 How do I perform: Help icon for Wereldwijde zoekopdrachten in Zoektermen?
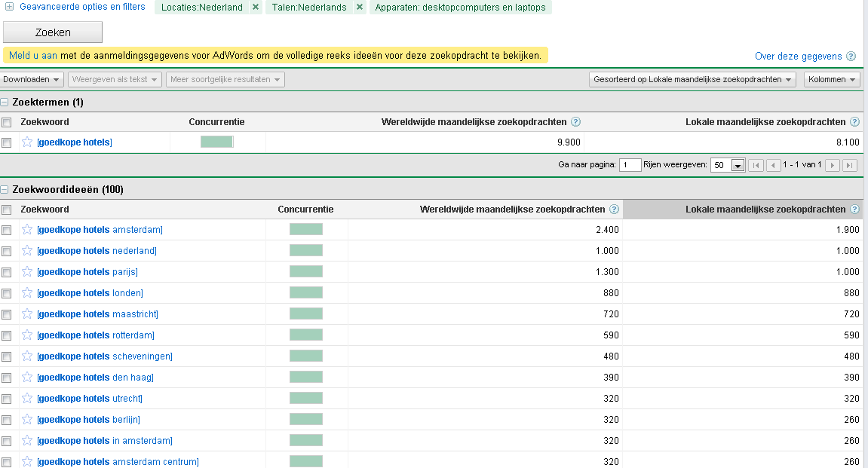click(x=575, y=121)
